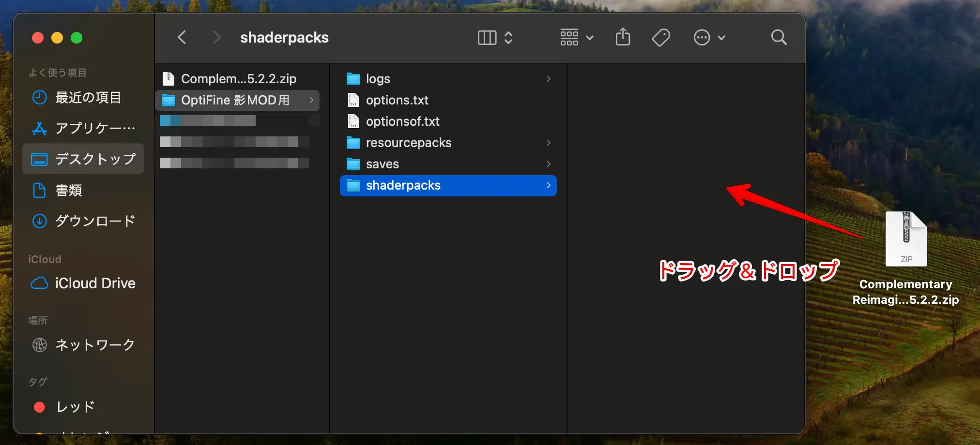Image resolution: width=980 pixels, height=445 pixels.
Task: Go forward with the right chevron button
Action: pyautogui.click(x=216, y=37)
